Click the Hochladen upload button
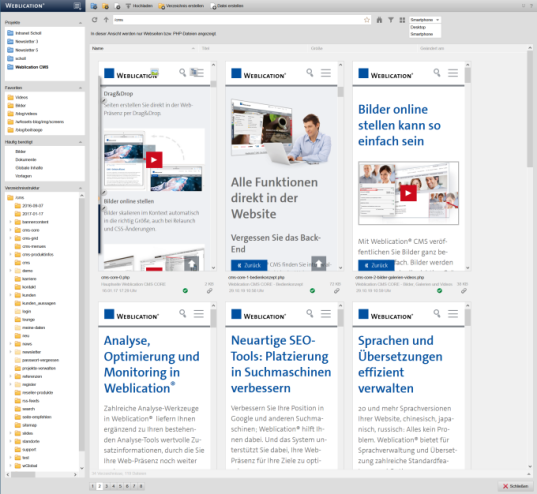 tap(139, 6)
